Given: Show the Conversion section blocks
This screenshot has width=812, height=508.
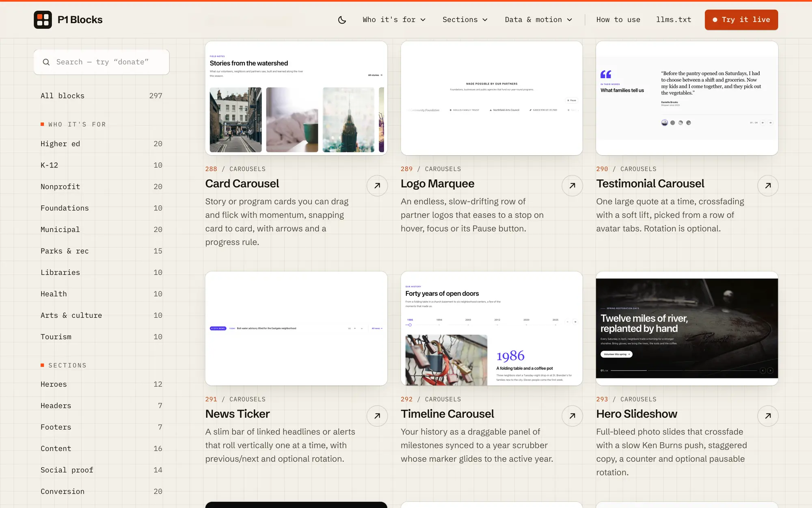Looking at the screenshot, I should [x=101, y=492].
